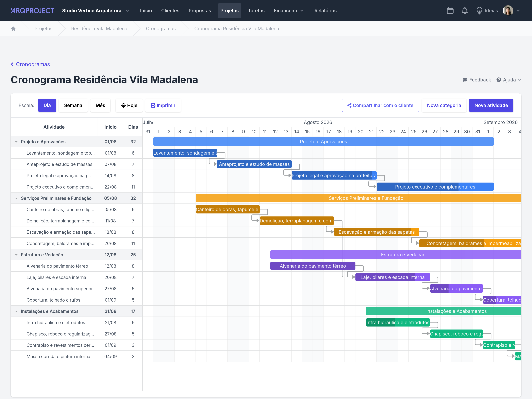Open the Cronogramas breadcrumb
This screenshot has width=532, height=399.
(161, 29)
